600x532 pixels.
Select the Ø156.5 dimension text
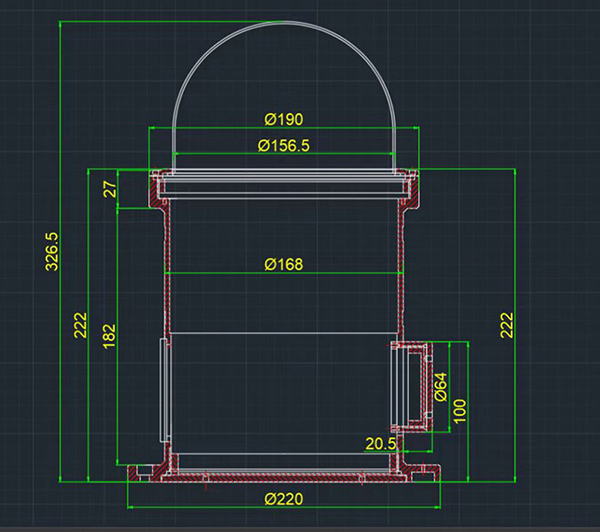coord(284,145)
